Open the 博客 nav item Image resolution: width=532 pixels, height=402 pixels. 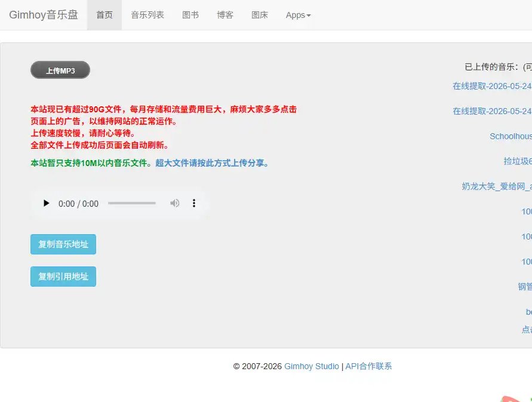[225, 15]
